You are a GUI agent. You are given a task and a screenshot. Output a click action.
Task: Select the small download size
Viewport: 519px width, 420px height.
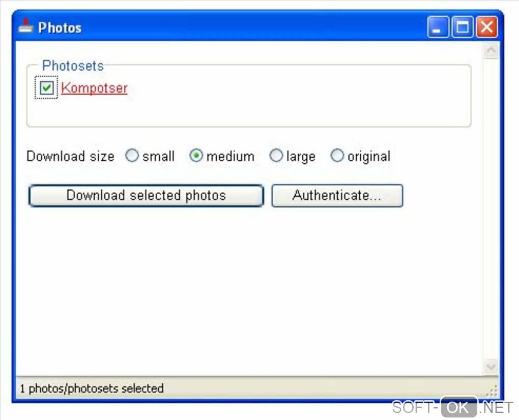tap(132, 156)
